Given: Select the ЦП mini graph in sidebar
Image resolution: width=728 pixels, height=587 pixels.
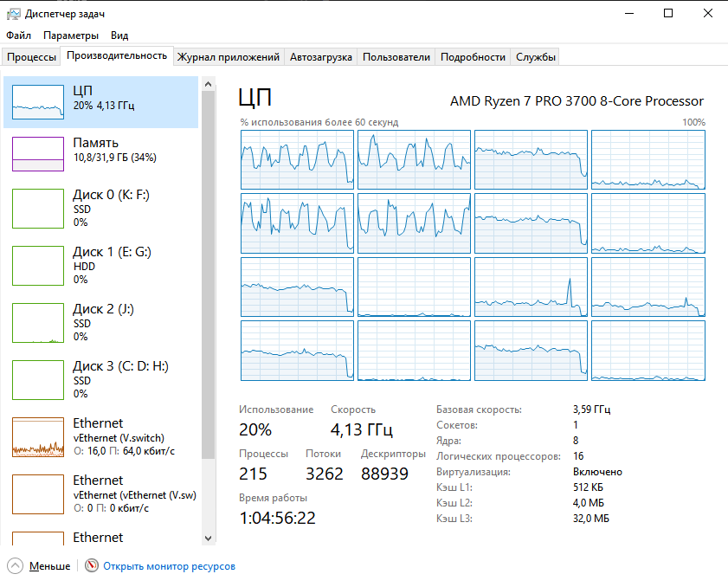Looking at the screenshot, I should pyautogui.click(x=37, y=101).
